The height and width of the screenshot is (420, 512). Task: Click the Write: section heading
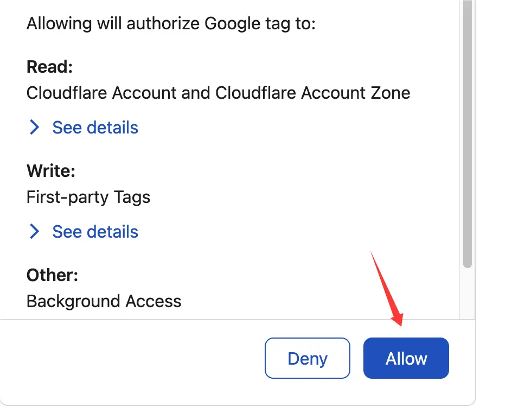point(51,171)
